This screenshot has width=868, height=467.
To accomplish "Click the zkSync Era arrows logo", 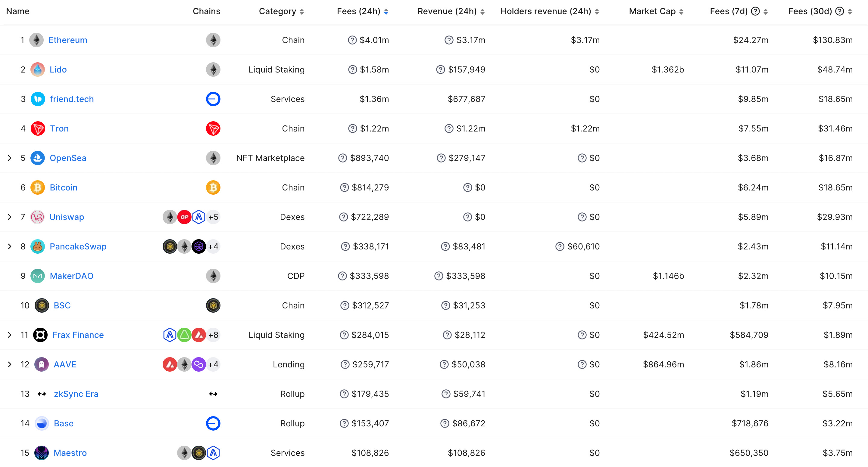I will click(42, 394).
